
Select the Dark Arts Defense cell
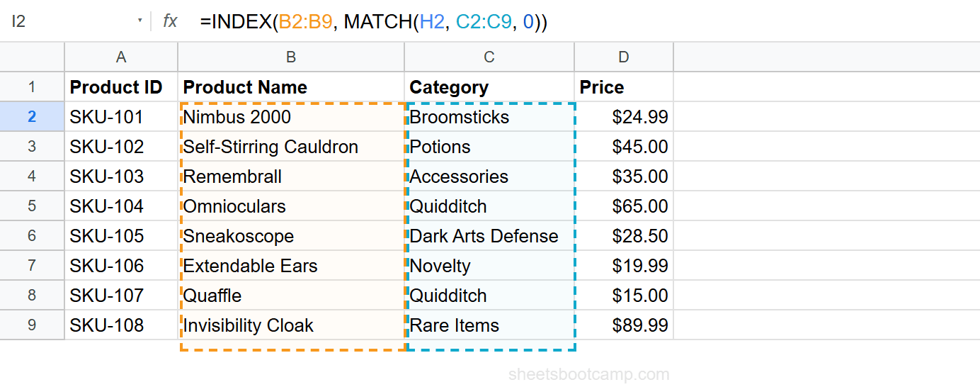click(x=489, y=236)
